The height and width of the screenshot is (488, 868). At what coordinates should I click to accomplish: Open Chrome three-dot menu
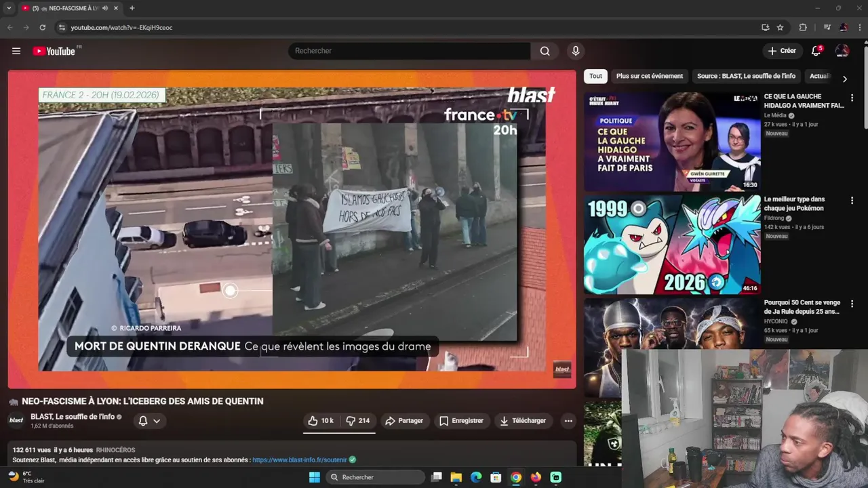coord(860,27)
